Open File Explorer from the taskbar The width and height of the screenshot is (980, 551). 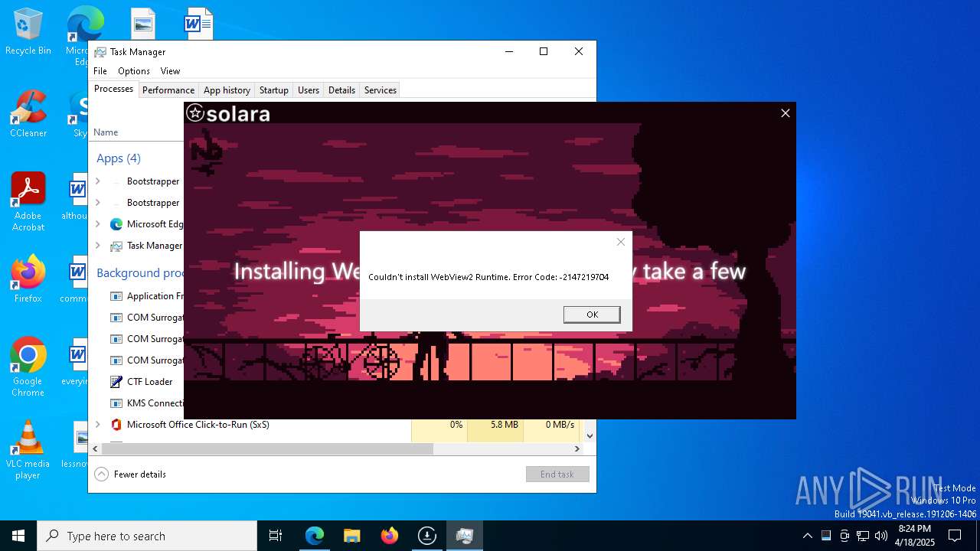point(352,536)
